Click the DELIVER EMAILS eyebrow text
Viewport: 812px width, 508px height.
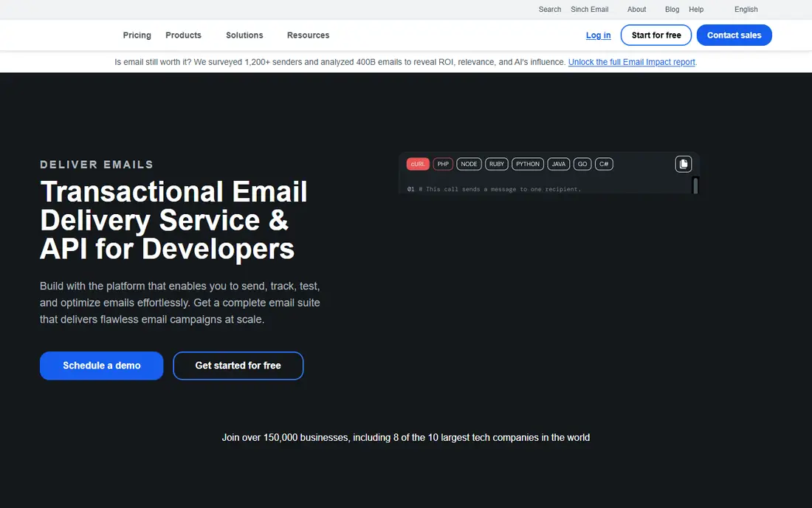[x=97, y=165]
